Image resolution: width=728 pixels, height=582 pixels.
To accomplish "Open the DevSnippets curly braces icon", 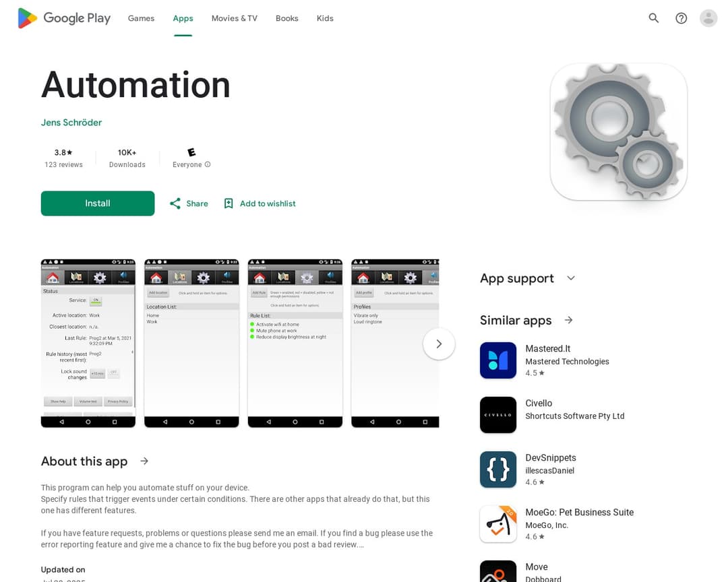I will 498,470.
